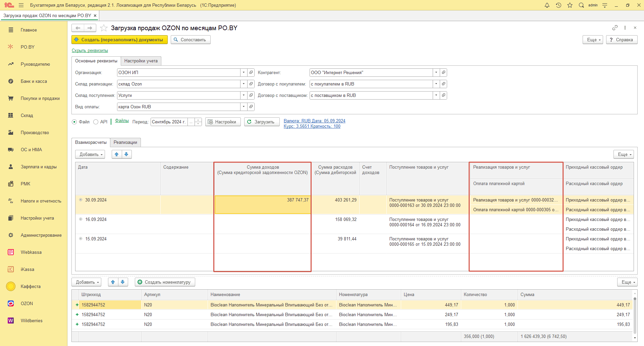Image resolution: width=644 pixels, height=346 pixels.
Task: Click the Загрузить button
Action: coord(262,122)
